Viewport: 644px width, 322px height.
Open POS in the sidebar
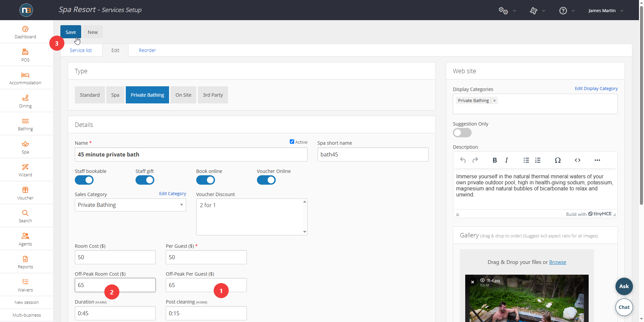point(25,55)
